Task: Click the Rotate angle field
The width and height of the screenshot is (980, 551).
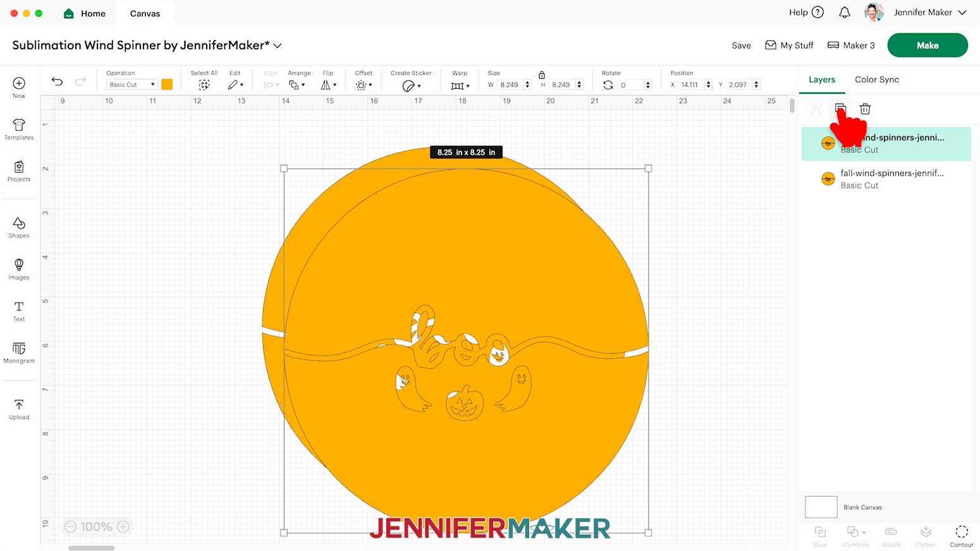Action: point(630,85)
